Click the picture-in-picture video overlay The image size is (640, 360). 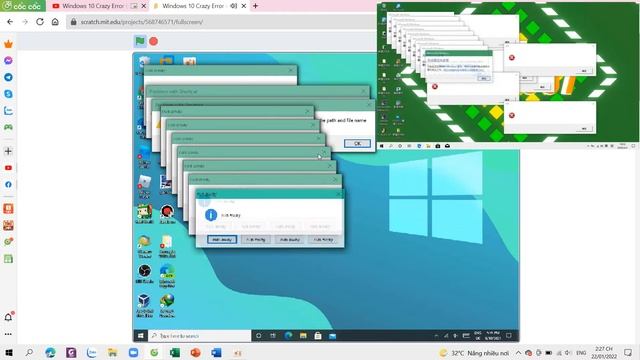(x=507, y=76)
